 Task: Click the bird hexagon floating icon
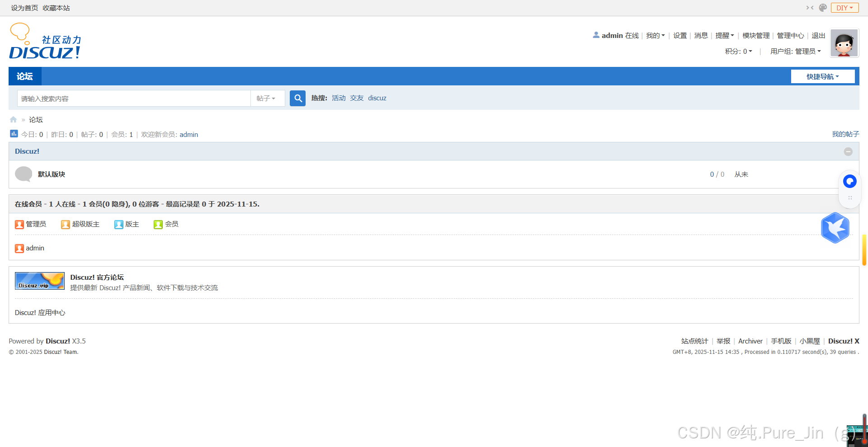[835, 228]
